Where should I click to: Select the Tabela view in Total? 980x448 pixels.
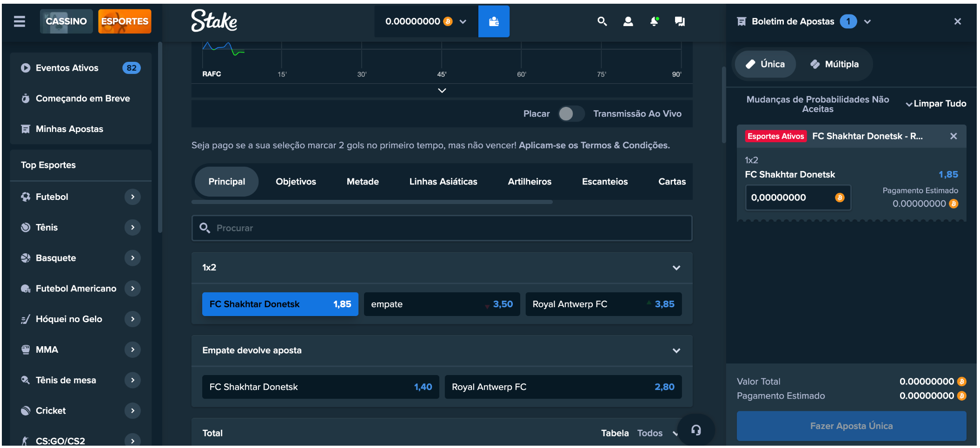point(615,433)
